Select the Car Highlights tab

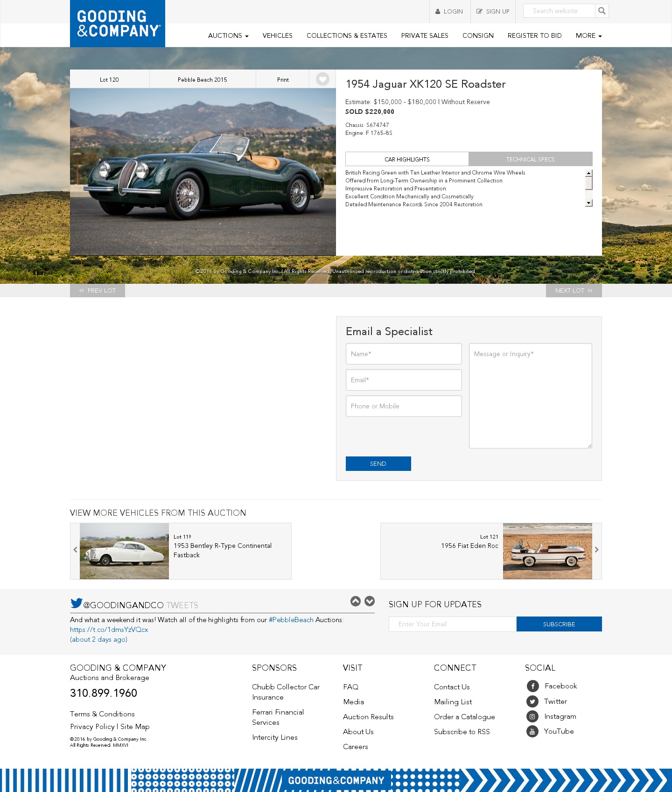pyautogui.click(x=407, y=159)
